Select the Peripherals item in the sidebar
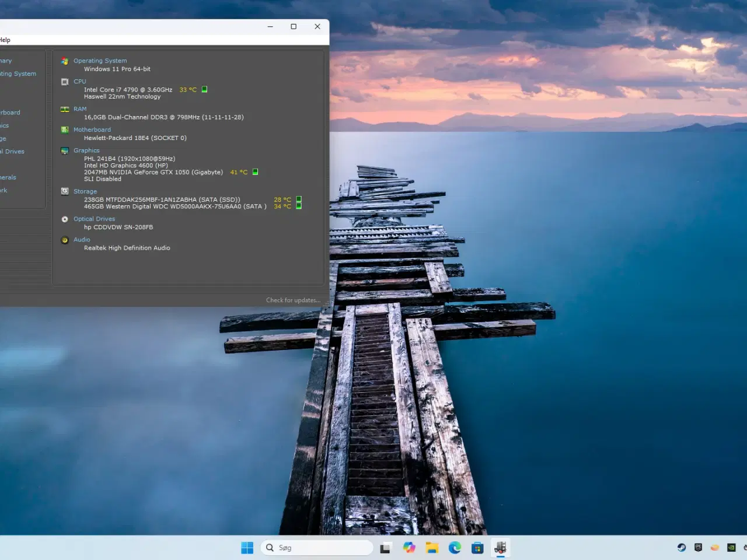The width and height of the screenshot is (747, 560). tap(8, 177)
